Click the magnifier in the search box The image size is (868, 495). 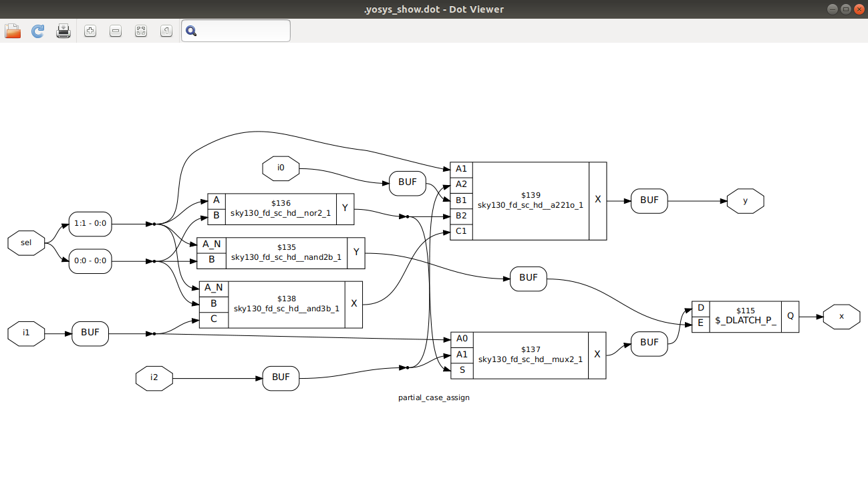pos(190,30)
